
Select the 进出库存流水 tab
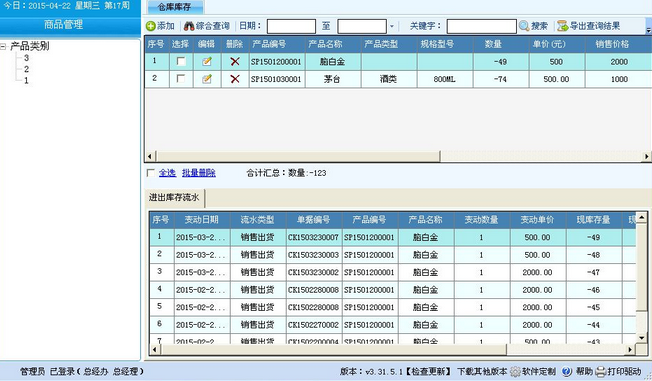(174, 198)
